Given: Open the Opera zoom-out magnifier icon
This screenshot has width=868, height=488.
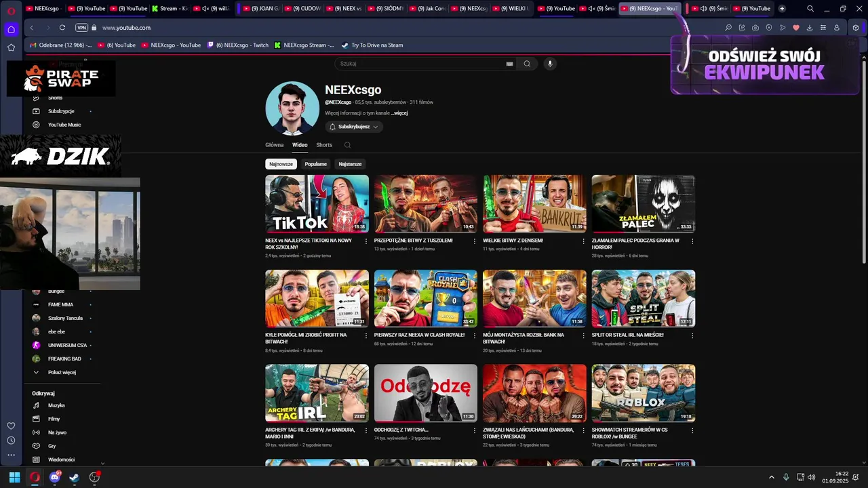Looking at the screenshot, I should click(728, 28).
